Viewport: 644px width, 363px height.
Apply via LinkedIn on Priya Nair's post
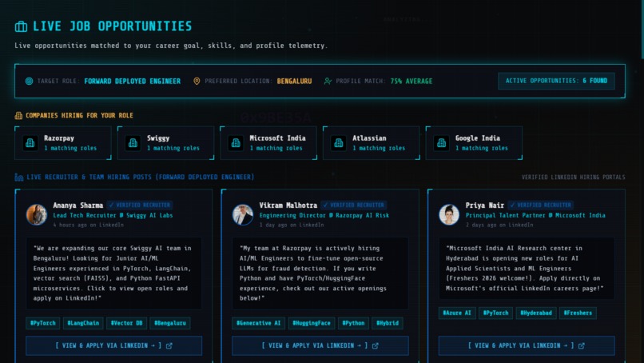point(527,345)
